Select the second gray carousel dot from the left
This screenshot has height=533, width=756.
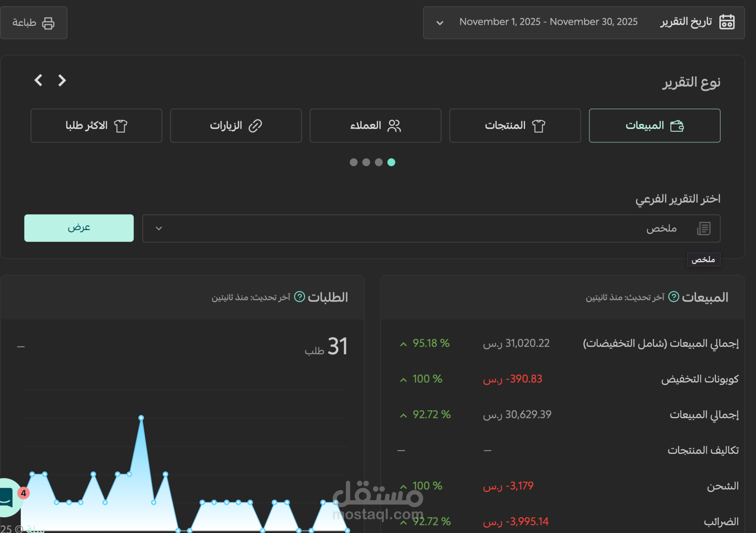click(366, 162)
